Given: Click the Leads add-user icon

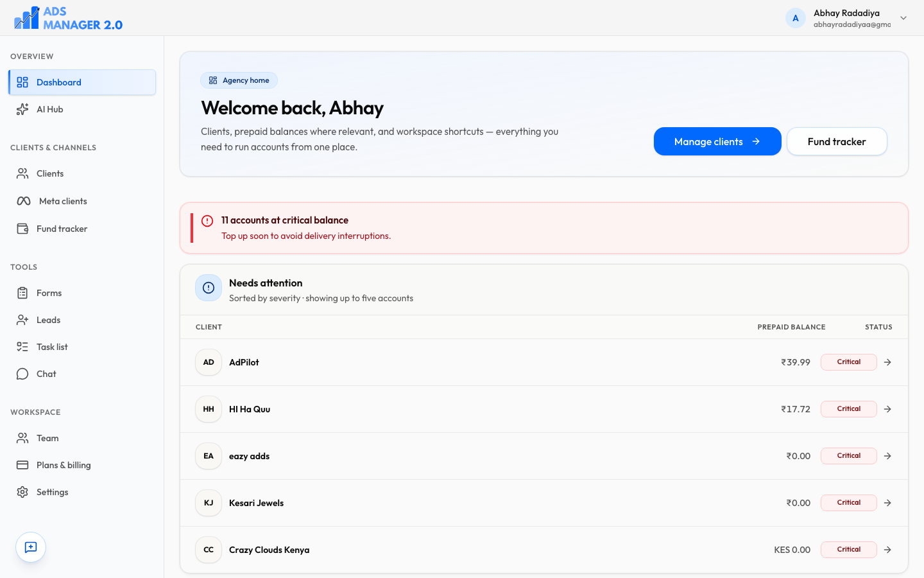Looking at the screenshot, I should (22, 320).
